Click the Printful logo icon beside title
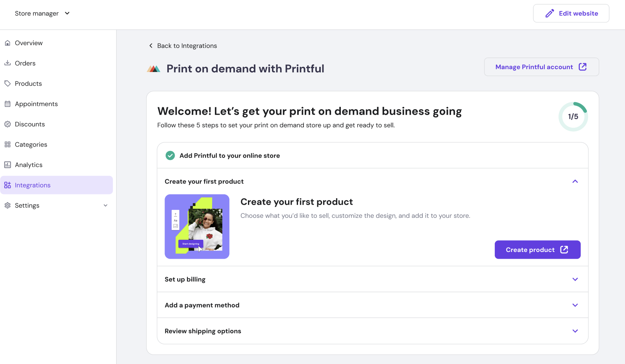625x364 pixels. [x=153, y=69]
